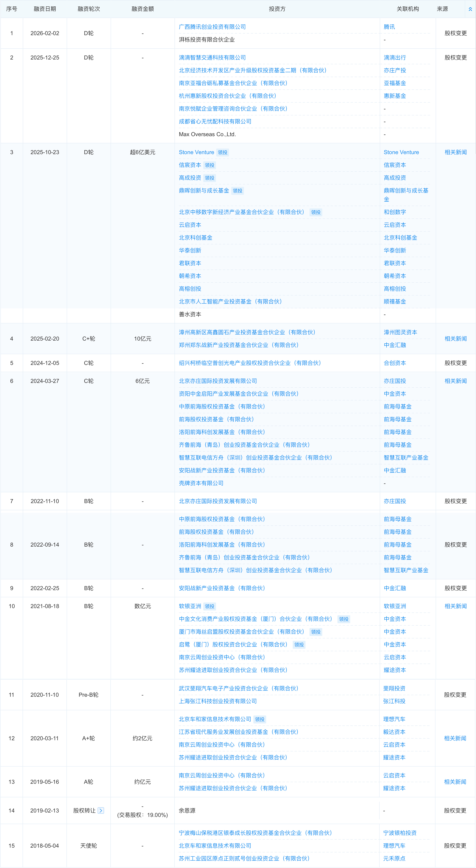
Task: Select the 超6亿美元 amount cell
Action: (x=143, y=152)
